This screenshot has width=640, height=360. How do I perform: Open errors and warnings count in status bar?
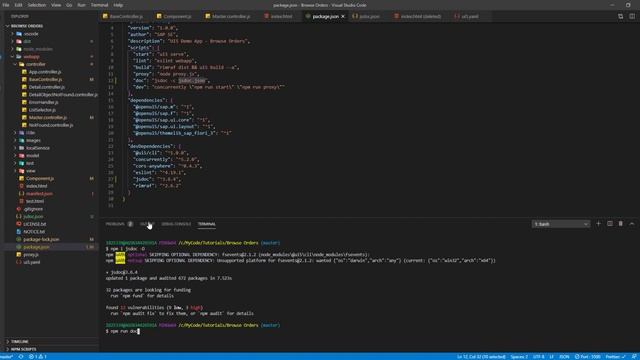(38, 357)
